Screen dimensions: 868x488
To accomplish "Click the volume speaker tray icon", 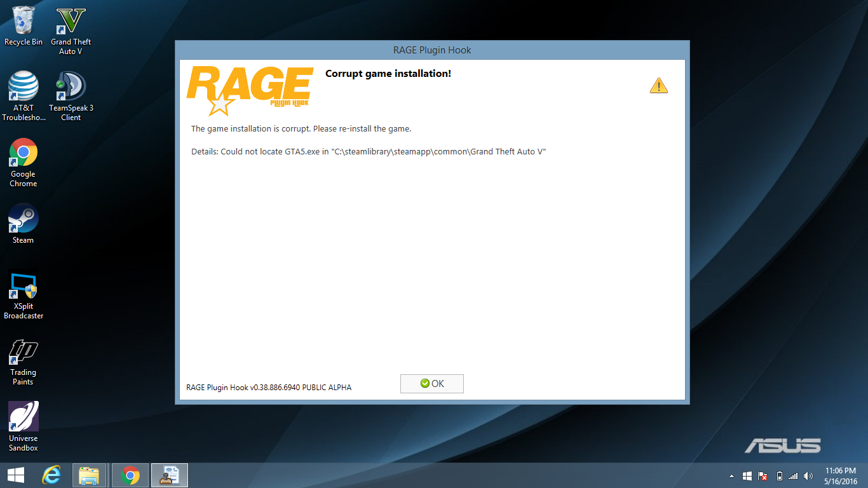I will (x=808, y=476).
